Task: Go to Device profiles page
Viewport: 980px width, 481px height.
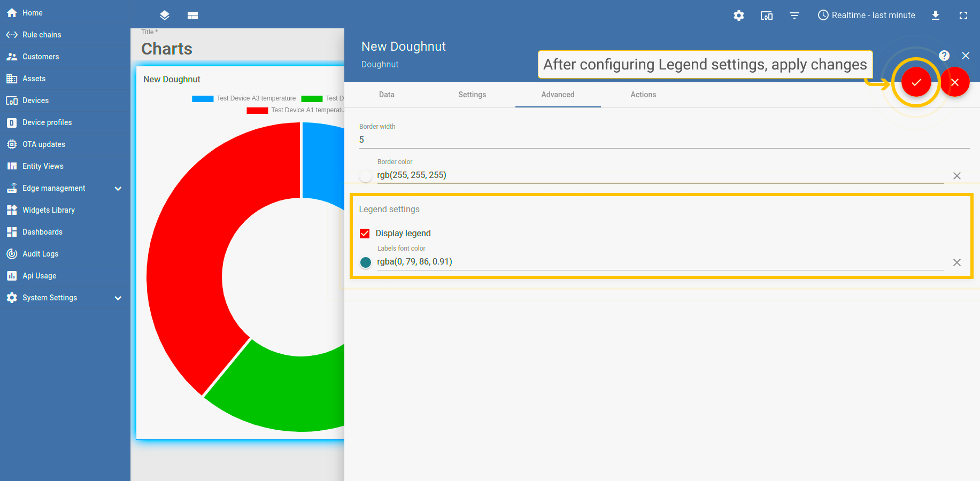Action: coord(47,122)
